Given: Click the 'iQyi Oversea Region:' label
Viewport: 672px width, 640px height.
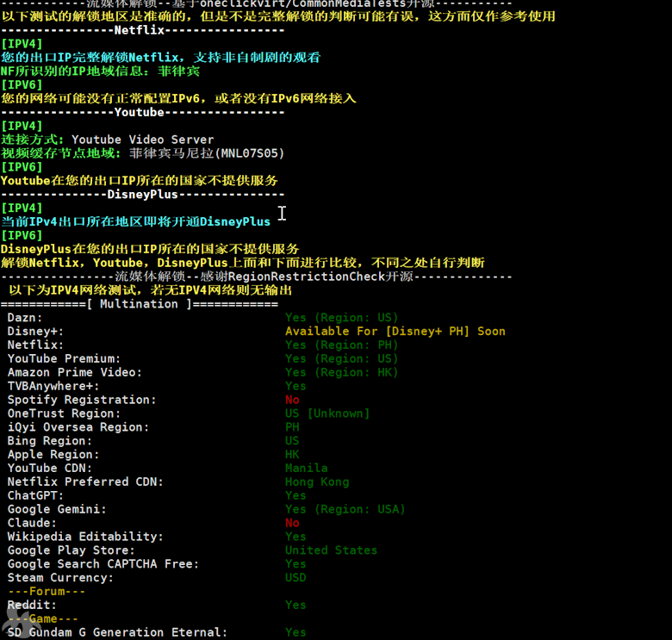Looking at the screenshot, I should coord(78,427).
